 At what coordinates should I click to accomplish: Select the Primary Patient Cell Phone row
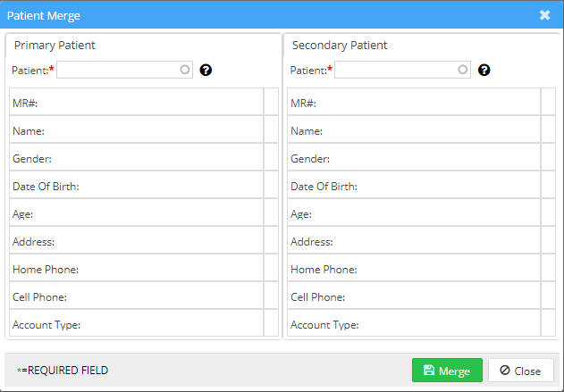coord(136,296)
